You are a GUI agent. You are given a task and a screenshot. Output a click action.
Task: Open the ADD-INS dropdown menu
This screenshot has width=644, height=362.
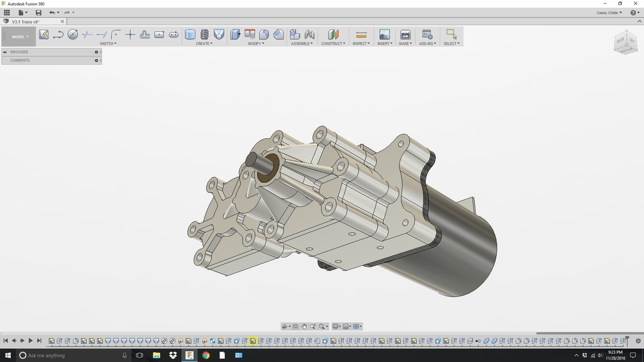427,43
